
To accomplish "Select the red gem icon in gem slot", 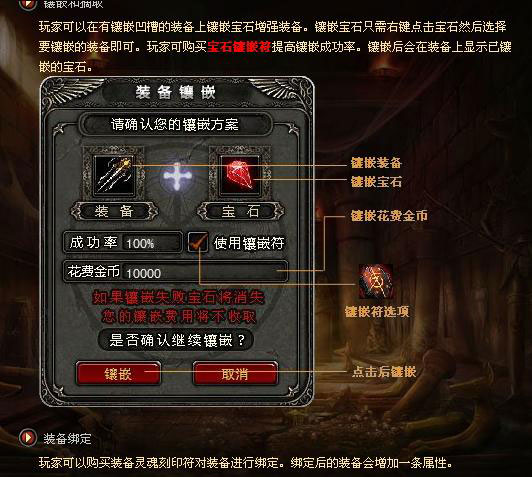I will point(240,175).
